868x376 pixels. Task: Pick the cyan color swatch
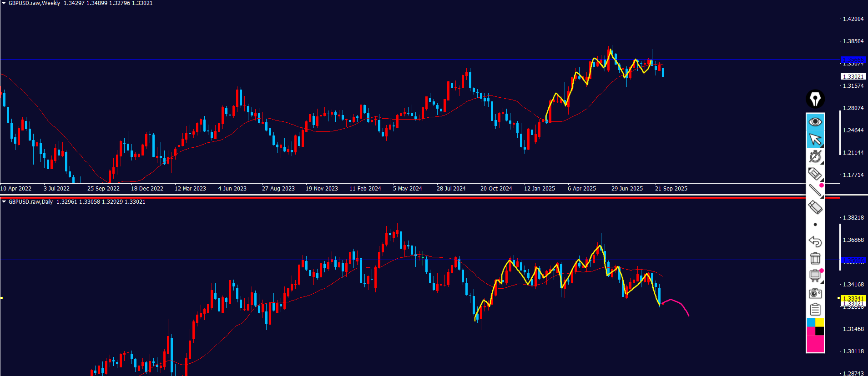click(811, 322)
